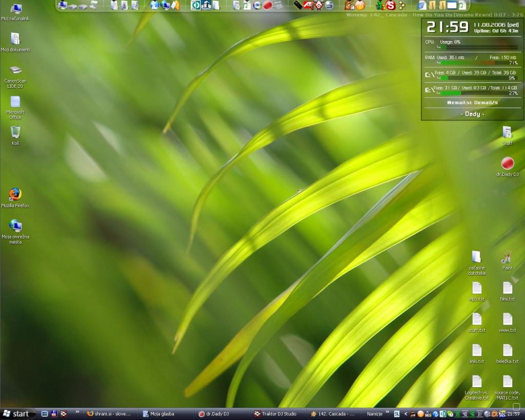Switch to Traktor DJ Studio taskbar window
The height and width of the screenshot is (420, 525).
pyautogui.click(x=277, y=414)
